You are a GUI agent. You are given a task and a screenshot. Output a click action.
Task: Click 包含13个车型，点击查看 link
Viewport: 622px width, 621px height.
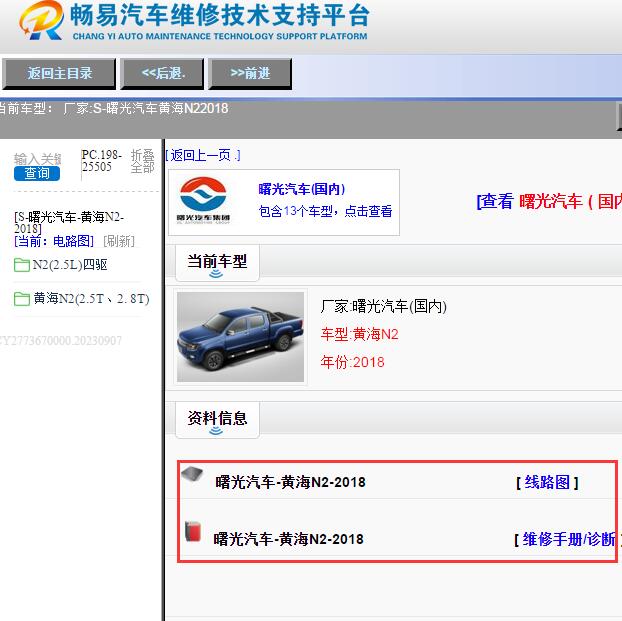(325, 211)
